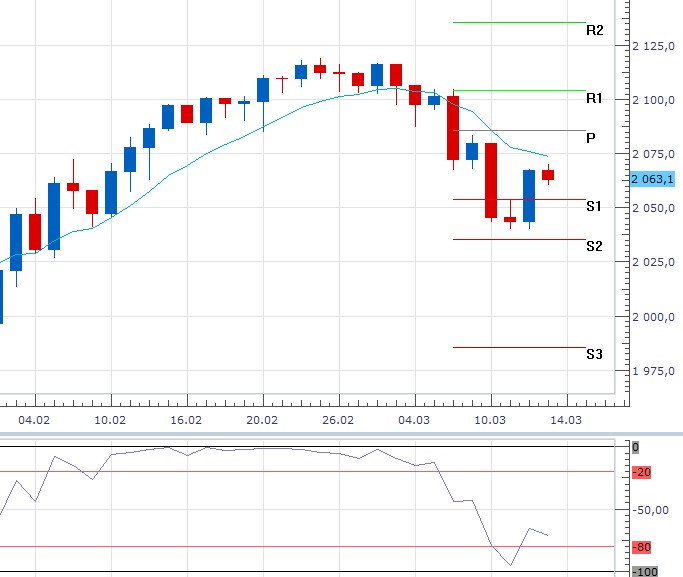
Task: Click the S3 support level label
Action: click(595, 354)
